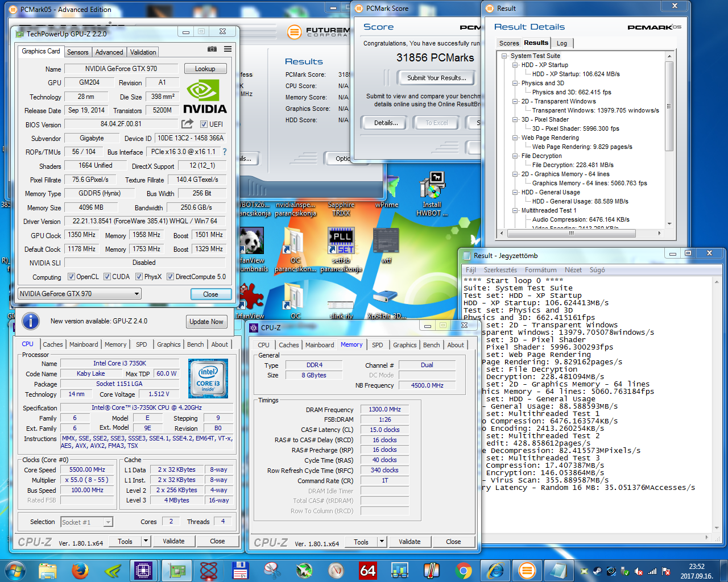This screenshot has height=582, width=728.
Task: Click Validate in CPU-Z CPU window
Action: coord(173,541)
